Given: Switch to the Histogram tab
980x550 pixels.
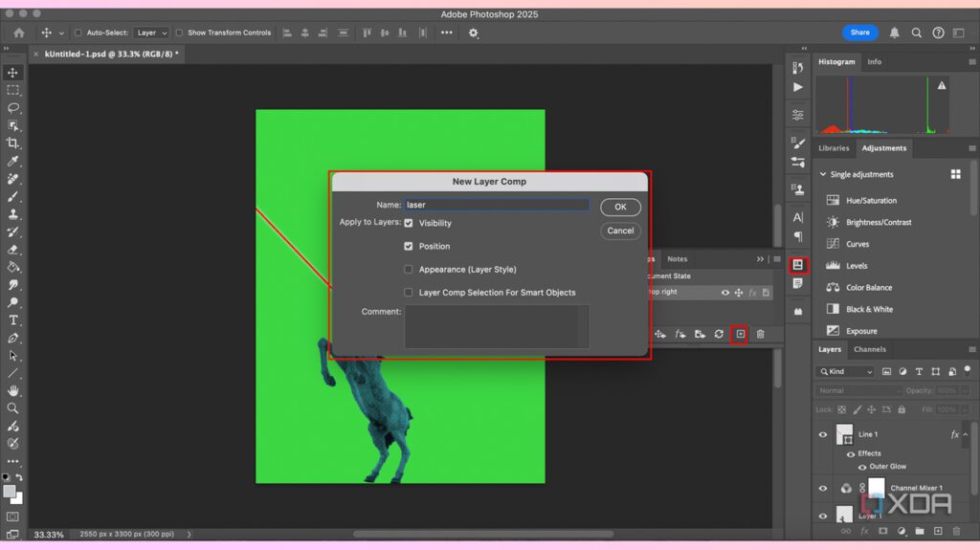Looking at the screenshot, I should click(836, 62).
